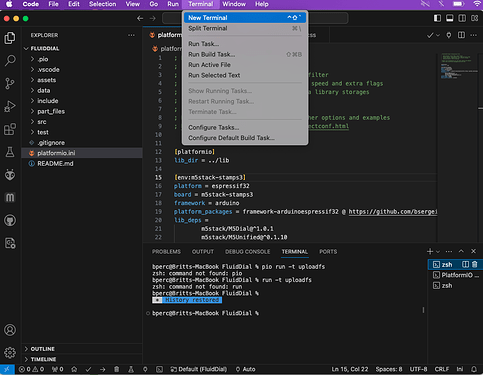Open the 'm' icon in activity bar

click(x=10, y=198)
